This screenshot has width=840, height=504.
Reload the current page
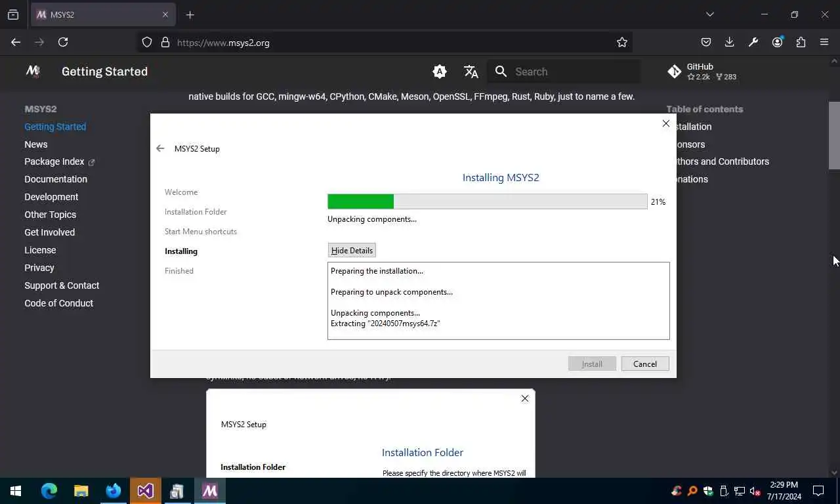coord(63,42)
